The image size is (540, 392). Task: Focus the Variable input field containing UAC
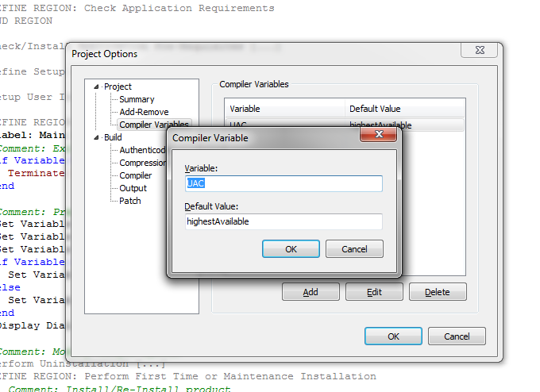[x=283, y=183]
